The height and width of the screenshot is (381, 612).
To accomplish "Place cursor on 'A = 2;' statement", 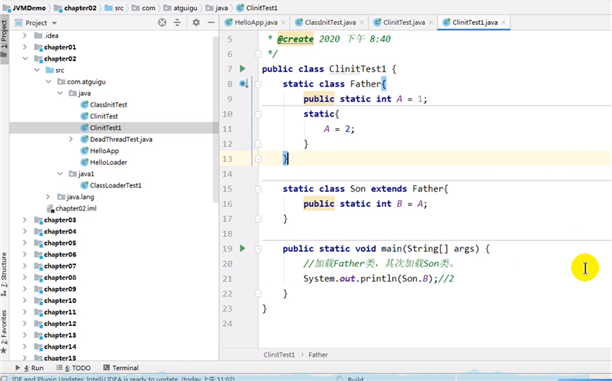I will 339,129.
